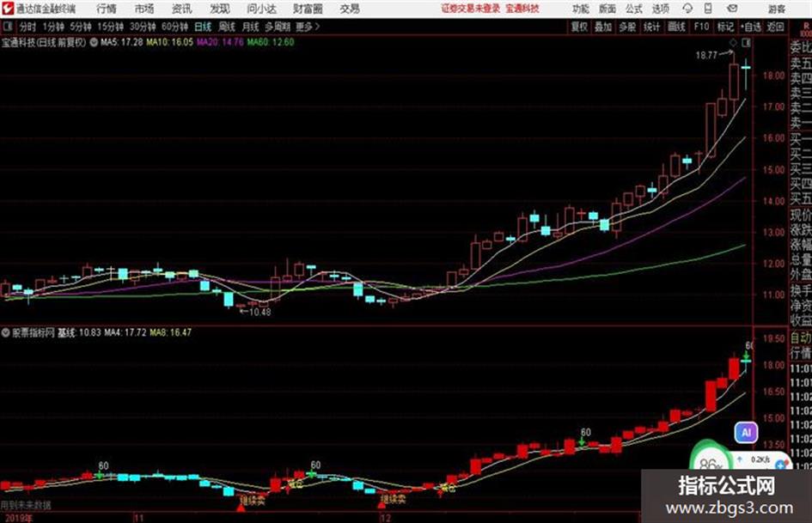Click the MA8: 16.47 indicator value
This screenshot has height=523, width=812.
[x=170, y=332]
